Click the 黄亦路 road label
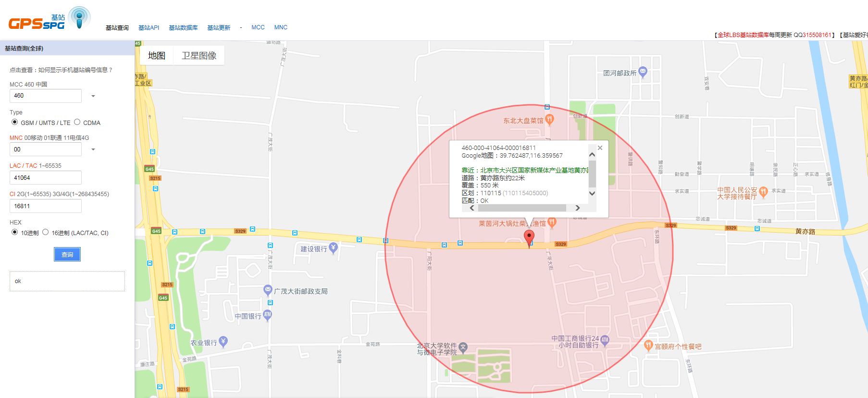This screenshot has height=398, width=868. pos(805,231)
